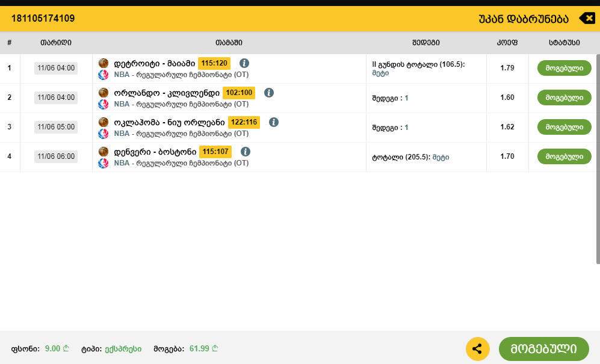The image size is (600, 364).
Task: Click მოგებული status badge in row 3
Action: (x=564, y=127)
